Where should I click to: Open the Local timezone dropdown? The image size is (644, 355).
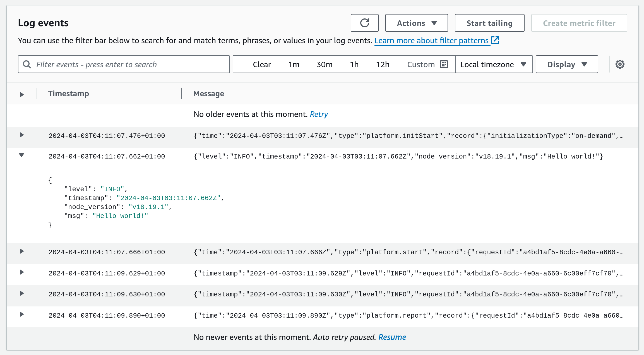pos(494,64)
